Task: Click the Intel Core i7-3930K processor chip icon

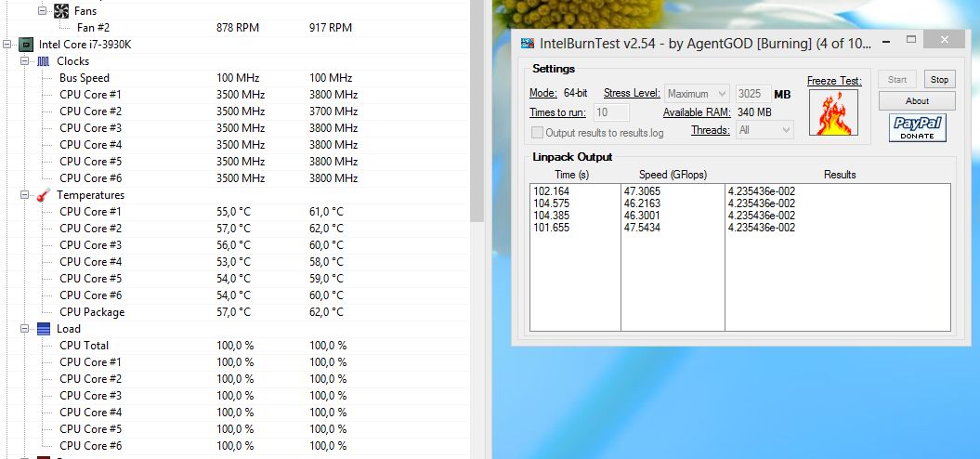Action: pyautogui.click(x=26, y=45)
